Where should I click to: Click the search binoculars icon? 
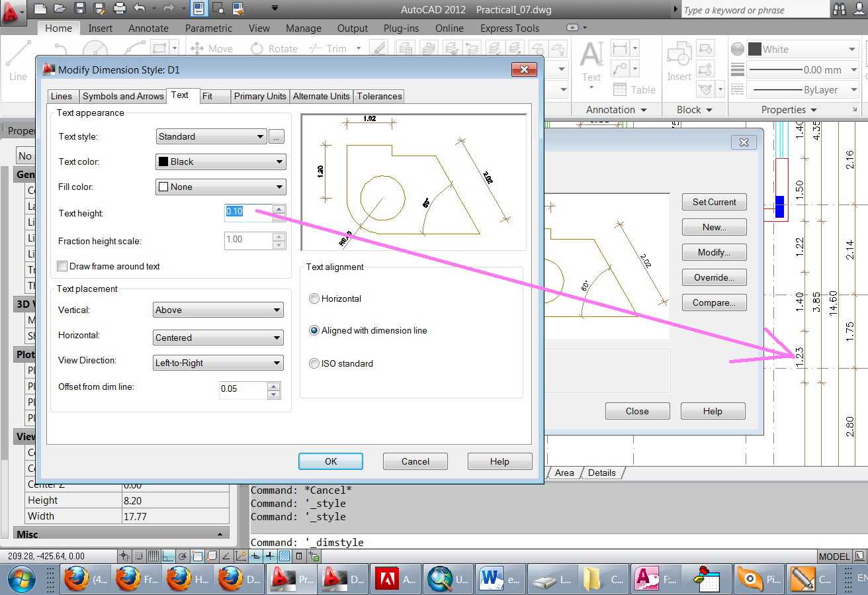[840, 9]
